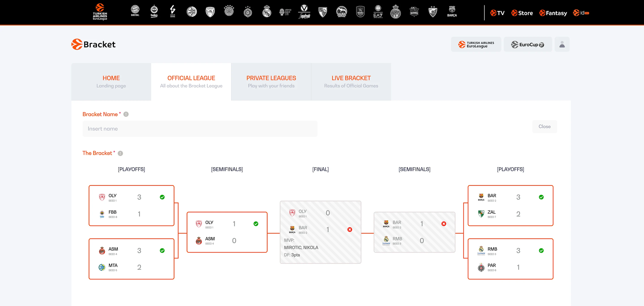
Task: Switch to EuroCup competition button
Action: pos(528,44)
